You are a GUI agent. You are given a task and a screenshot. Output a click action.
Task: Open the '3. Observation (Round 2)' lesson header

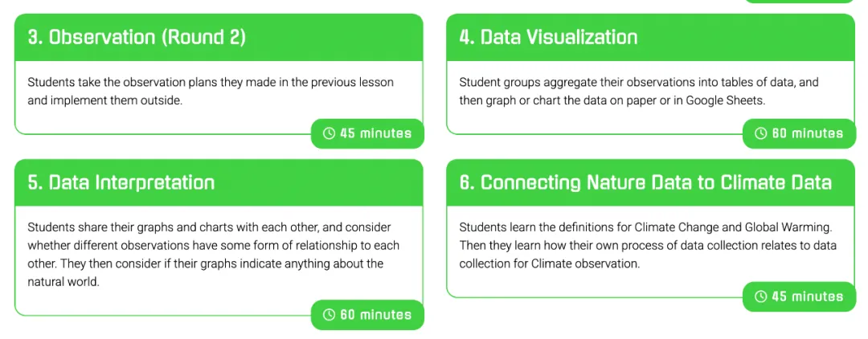click(219, 37)
